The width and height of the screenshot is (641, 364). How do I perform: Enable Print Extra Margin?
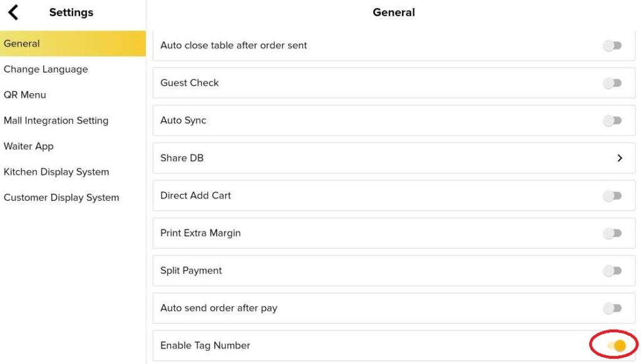[612, 233]
